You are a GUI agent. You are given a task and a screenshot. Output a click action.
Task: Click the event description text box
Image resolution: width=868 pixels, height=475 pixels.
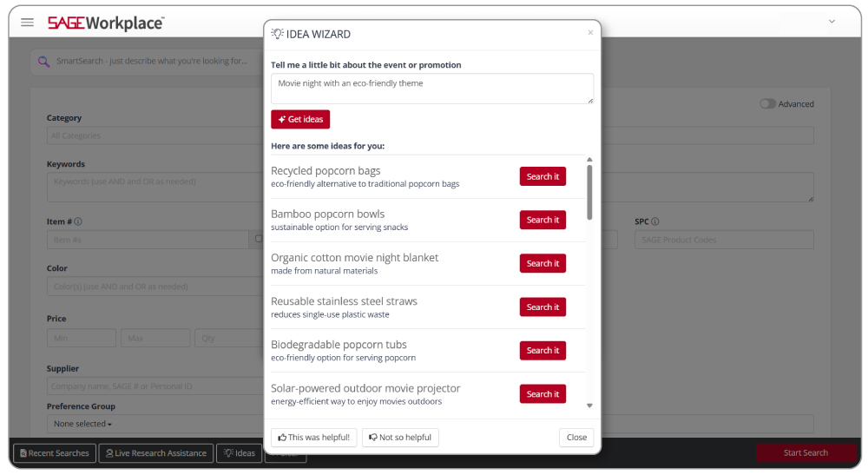pos(432,89)
